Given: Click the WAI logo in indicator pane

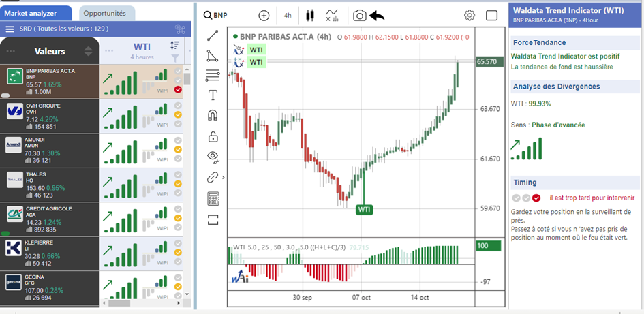Looking at the screenshot, I should (240, 276).
